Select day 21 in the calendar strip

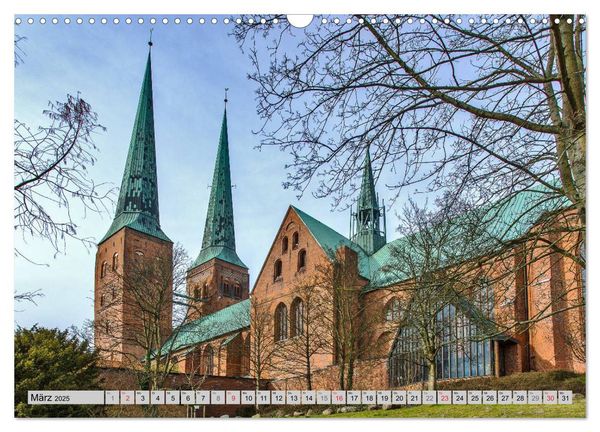(414, 398)
